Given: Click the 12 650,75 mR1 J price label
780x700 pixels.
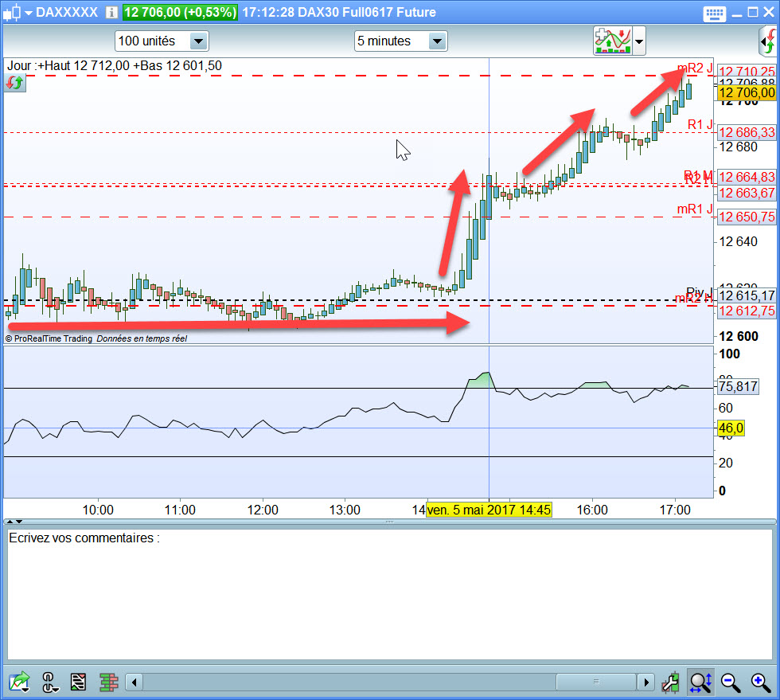Looking at the screenshot, I should [x=747, y=217].
